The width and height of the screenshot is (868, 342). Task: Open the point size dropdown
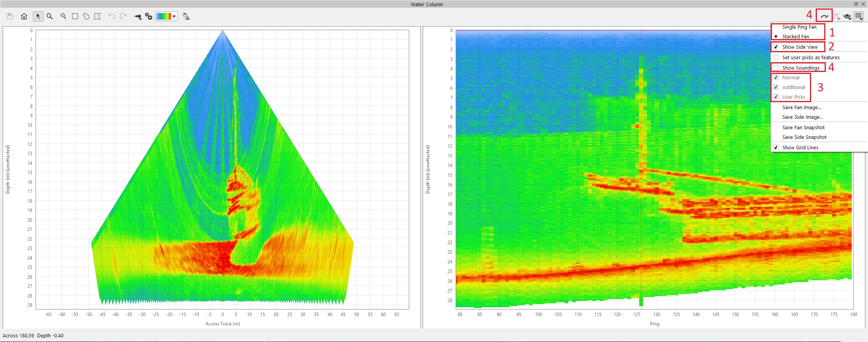[x=138, y=16]
